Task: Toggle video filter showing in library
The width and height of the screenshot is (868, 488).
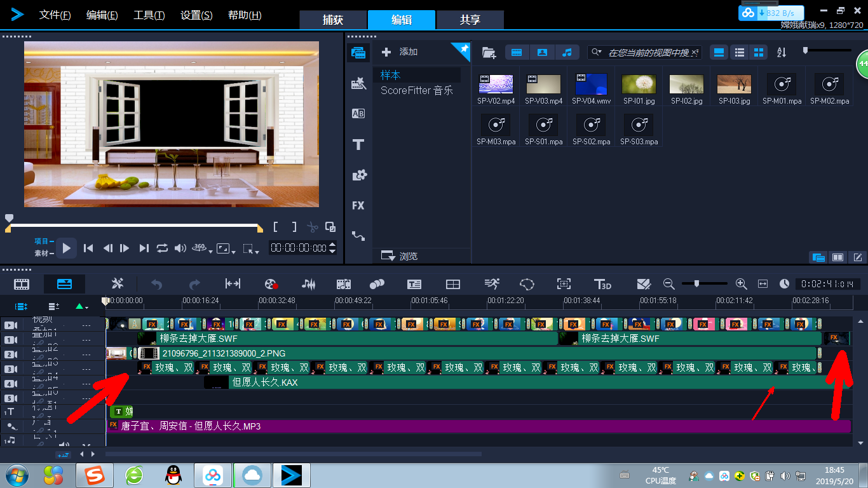Action: click(517, 53)
